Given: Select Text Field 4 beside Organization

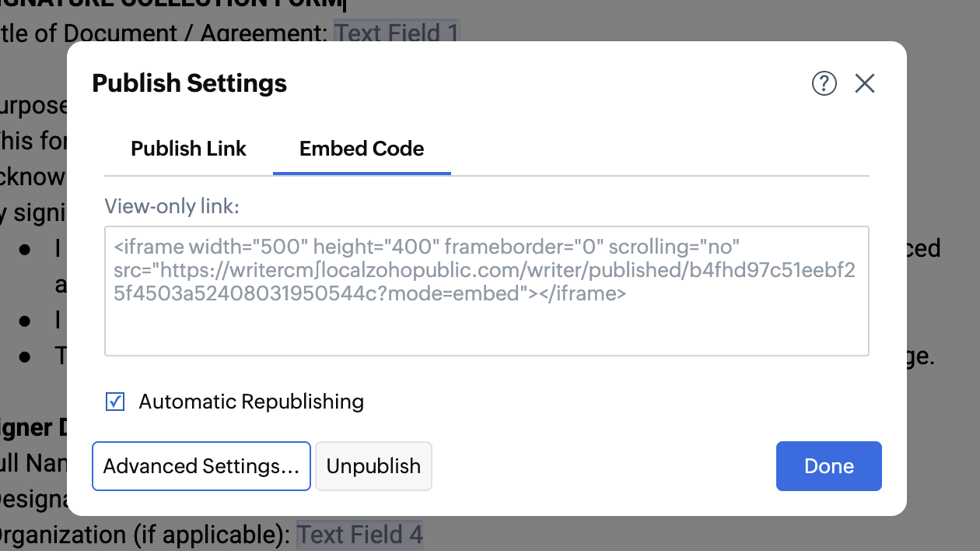Looking at the screenshot, I should point(359,535).
